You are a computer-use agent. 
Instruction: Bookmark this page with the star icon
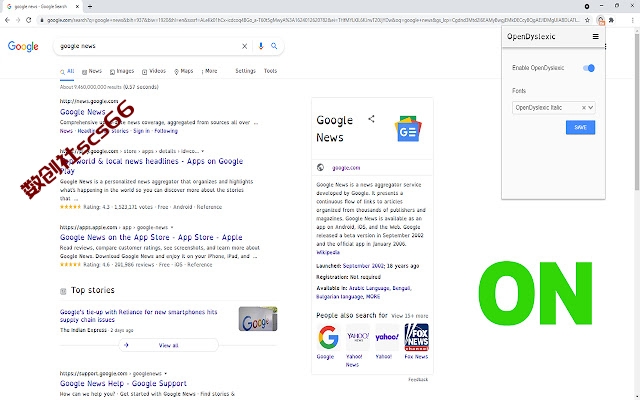point(587,20)
